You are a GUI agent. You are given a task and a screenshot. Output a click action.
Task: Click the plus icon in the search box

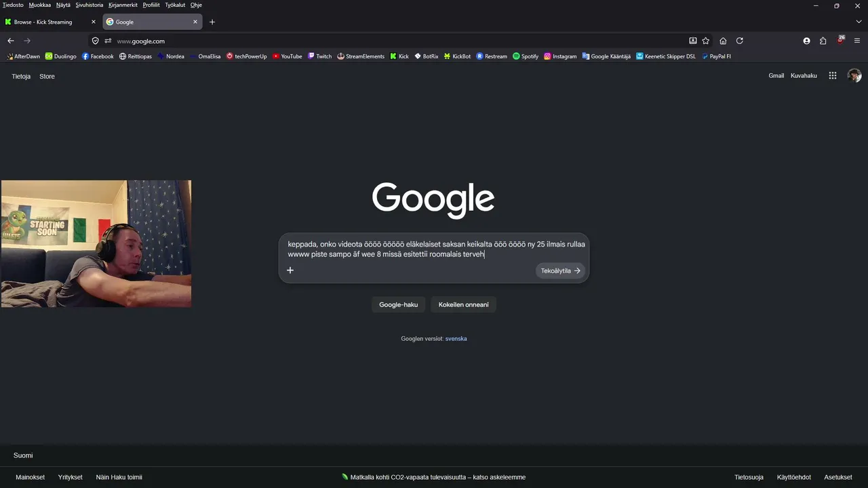pyautogui.click(x=290, y=270)
